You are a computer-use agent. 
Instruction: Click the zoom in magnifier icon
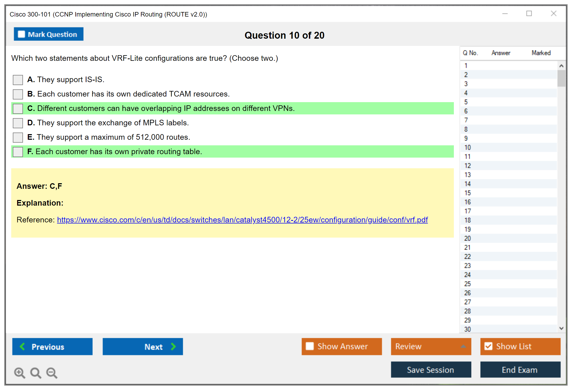point(19,373)
